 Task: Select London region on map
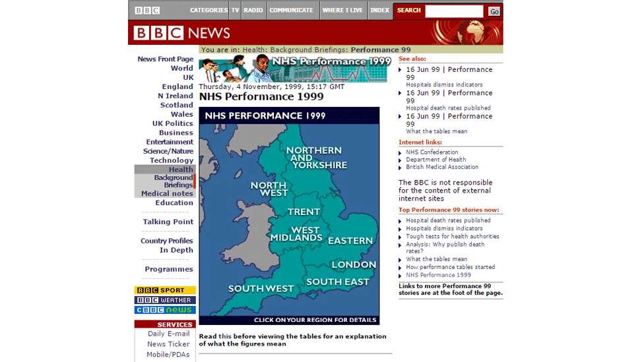354,264
